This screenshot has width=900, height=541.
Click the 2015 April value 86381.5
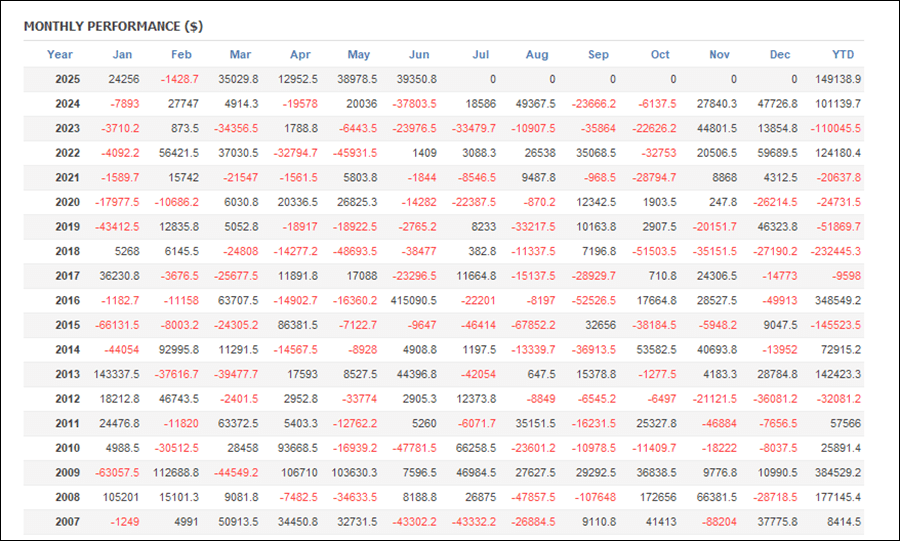tap(298, 325)
